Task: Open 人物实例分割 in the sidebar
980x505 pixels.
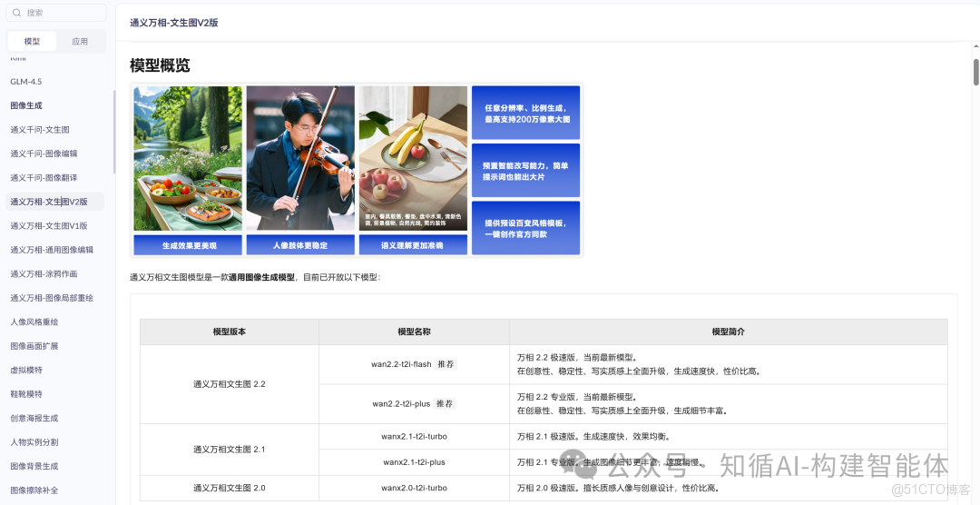Action: 34,441
